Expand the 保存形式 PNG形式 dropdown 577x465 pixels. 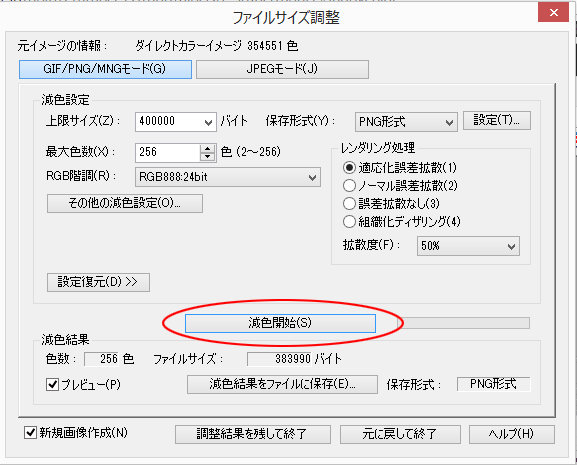pos(449,122)
